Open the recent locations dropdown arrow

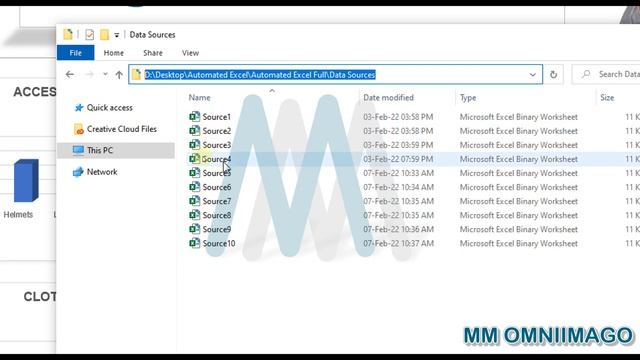(105, 74)
